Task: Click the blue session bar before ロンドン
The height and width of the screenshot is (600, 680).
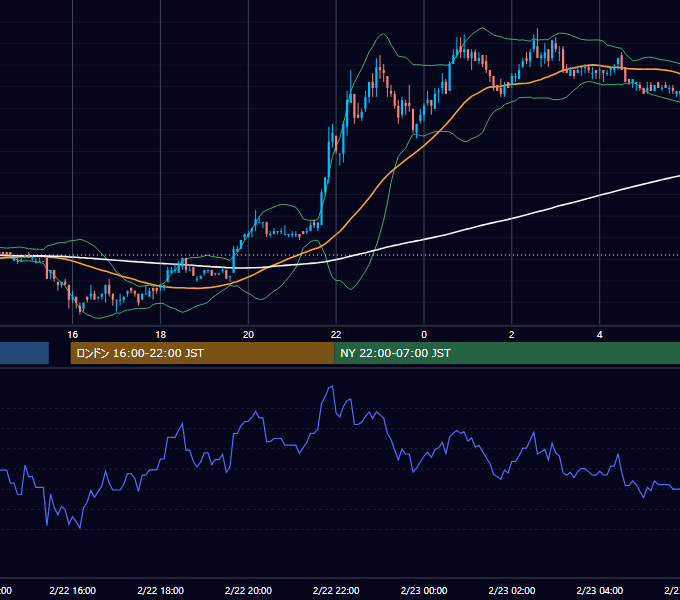Action: coord(24,353)
